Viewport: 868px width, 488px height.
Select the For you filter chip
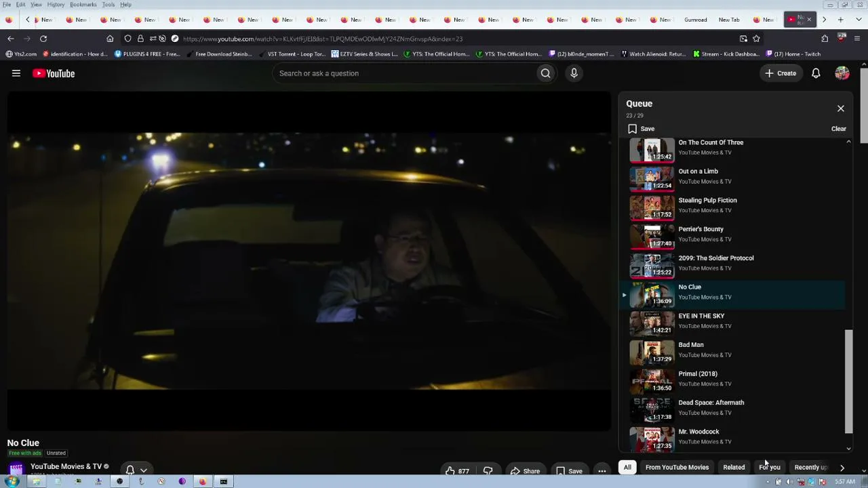tap(770, 467)
